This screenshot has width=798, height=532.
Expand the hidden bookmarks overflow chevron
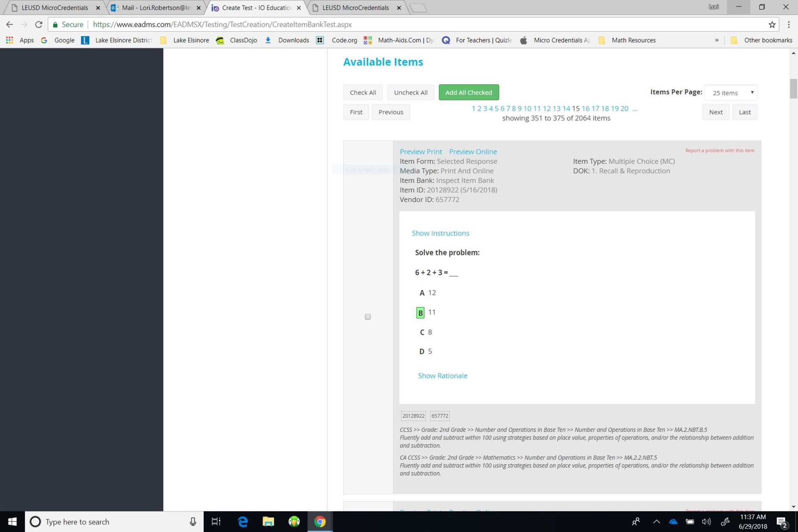pos(717,40)
